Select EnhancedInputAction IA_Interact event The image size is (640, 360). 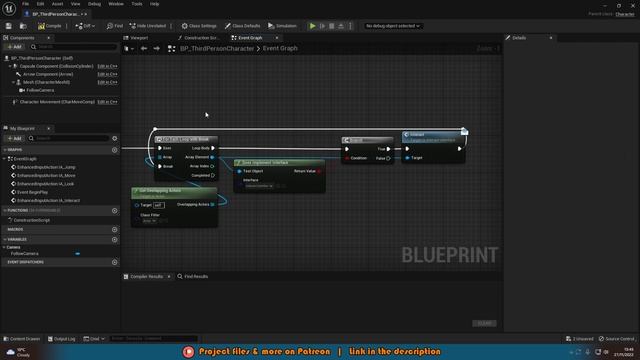[x=48, y=201]
